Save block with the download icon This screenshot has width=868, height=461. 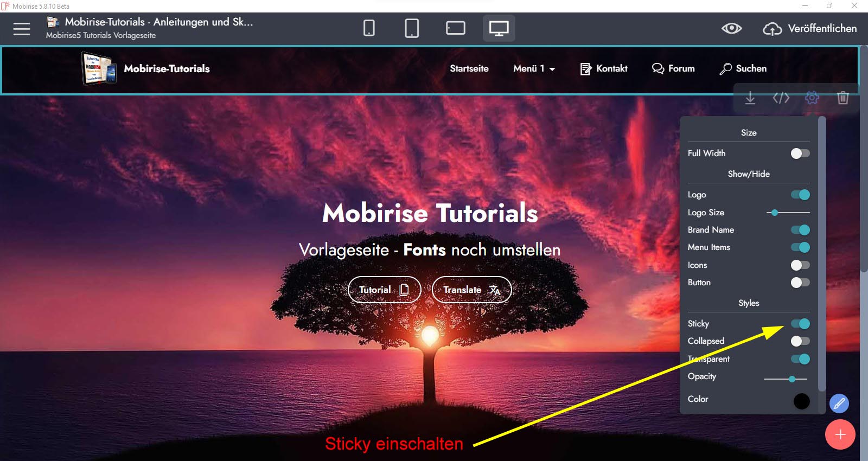[x=750, y=98]
